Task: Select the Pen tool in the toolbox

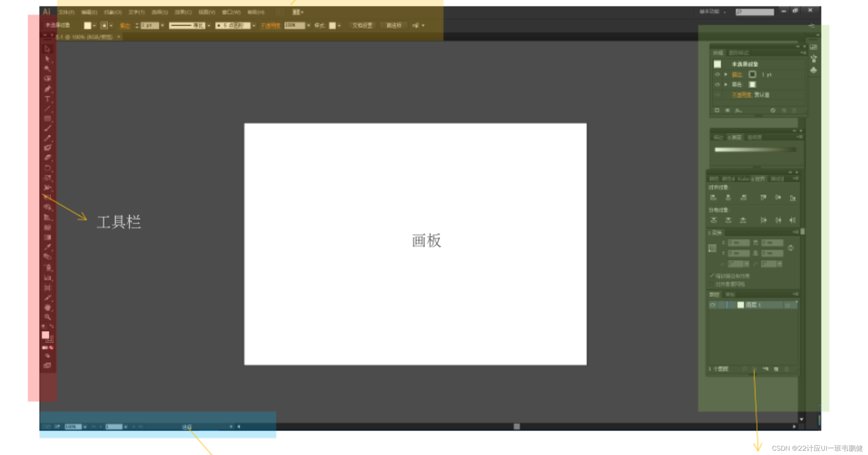Action: [47, 89]
